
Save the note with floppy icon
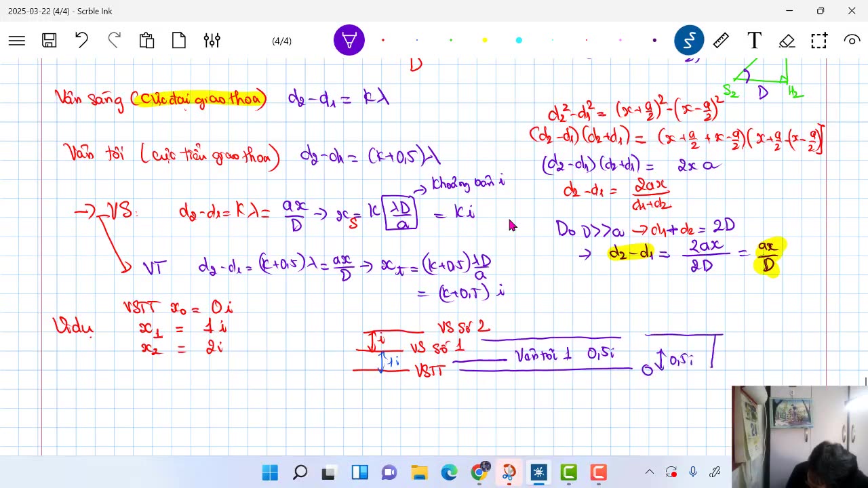click(49, 41)
